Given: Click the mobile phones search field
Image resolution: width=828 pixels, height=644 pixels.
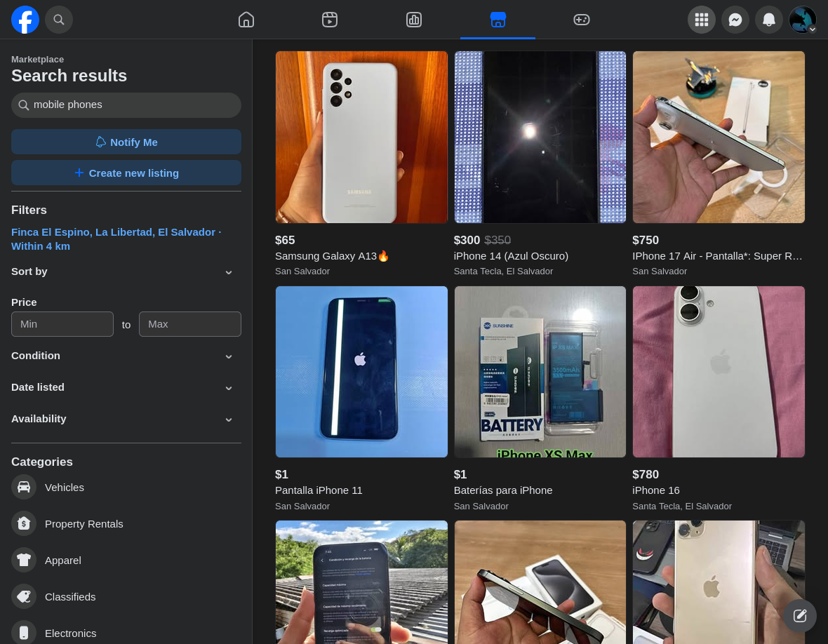Looking at the screenshot, I should pos(126,105).
